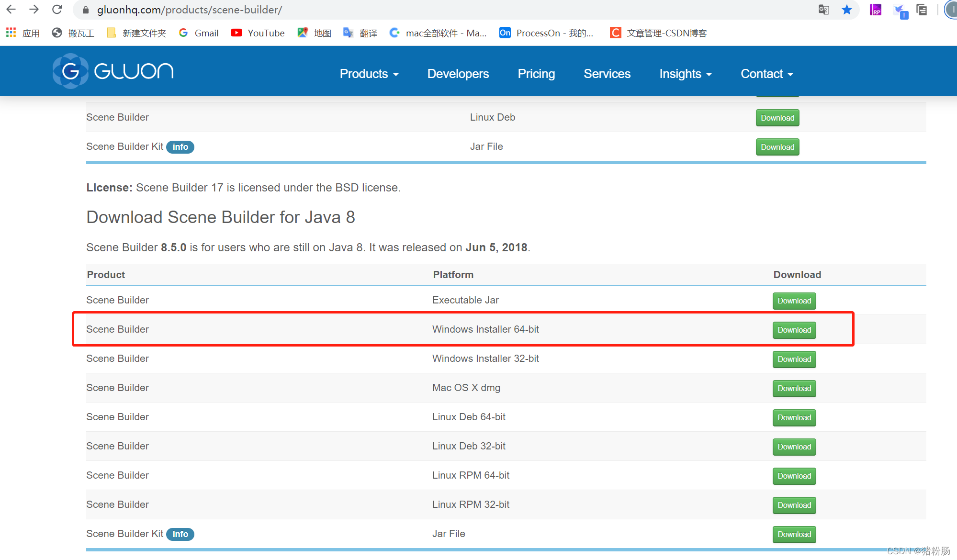Screen dimensions: 957x560
Task: Click the 'Platform' column header
Action: [453, 275]
